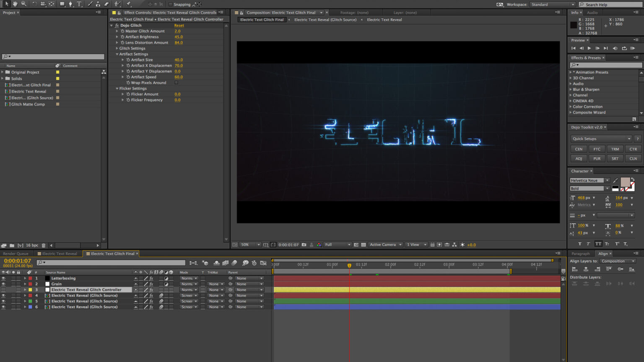Select the Pen tool in the toolbar
Image resolution: width=644 pixels, height=362 pixels.
[x=71, y=4]
